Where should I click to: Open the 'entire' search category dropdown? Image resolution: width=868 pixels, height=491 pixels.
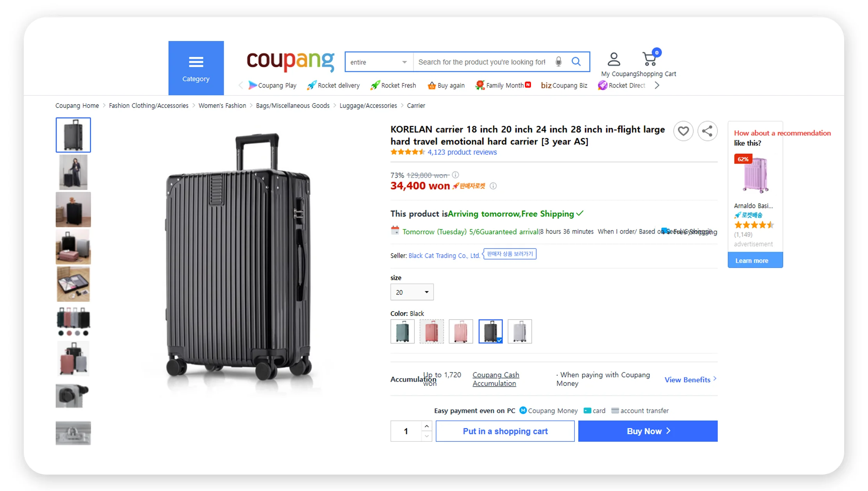[378, 61]
